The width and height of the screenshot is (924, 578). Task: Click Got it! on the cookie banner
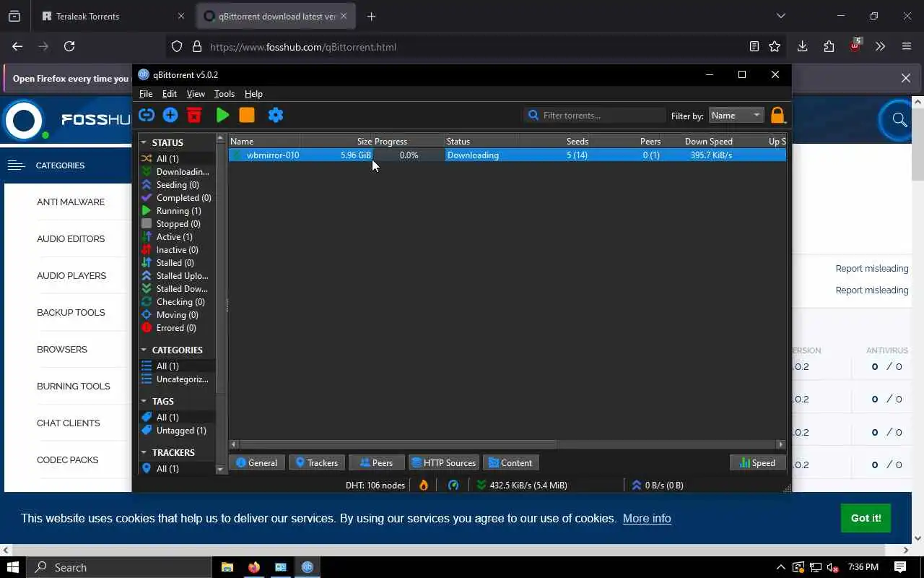pyautogui.click(x=866, y=518)
